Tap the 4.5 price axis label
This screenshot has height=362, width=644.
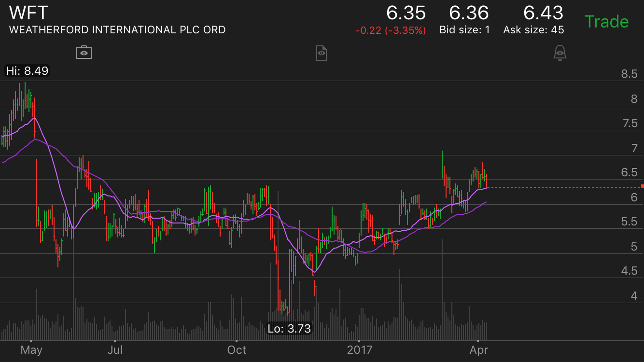(x=630, y=271)
